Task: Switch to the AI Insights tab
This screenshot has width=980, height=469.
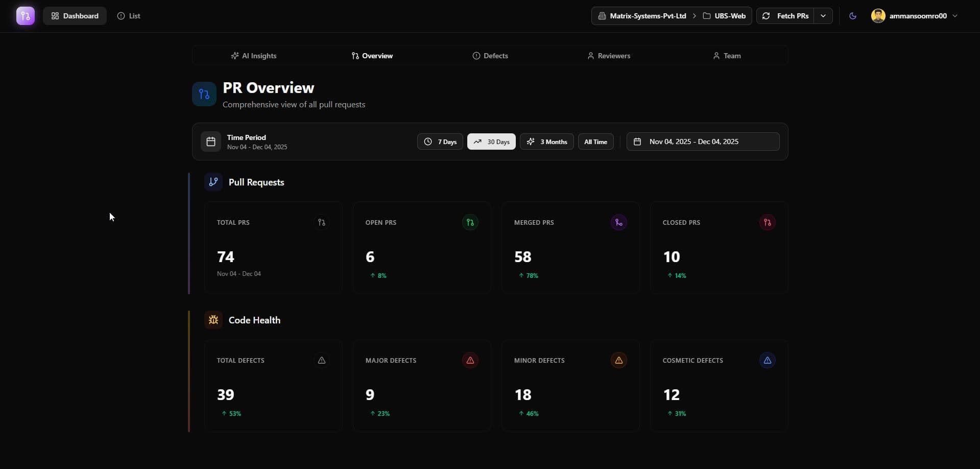Action: [254, 56]
